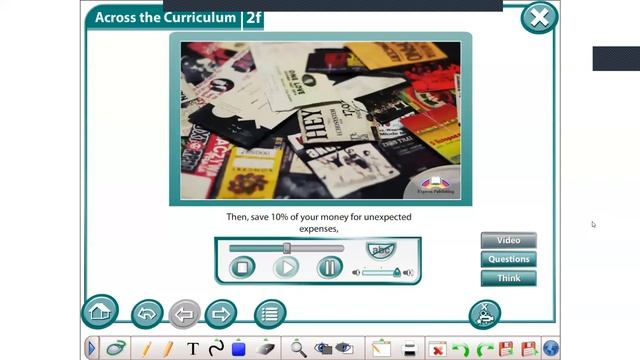
Task: Choose the blue color square tool
Action: coord(238,349)
